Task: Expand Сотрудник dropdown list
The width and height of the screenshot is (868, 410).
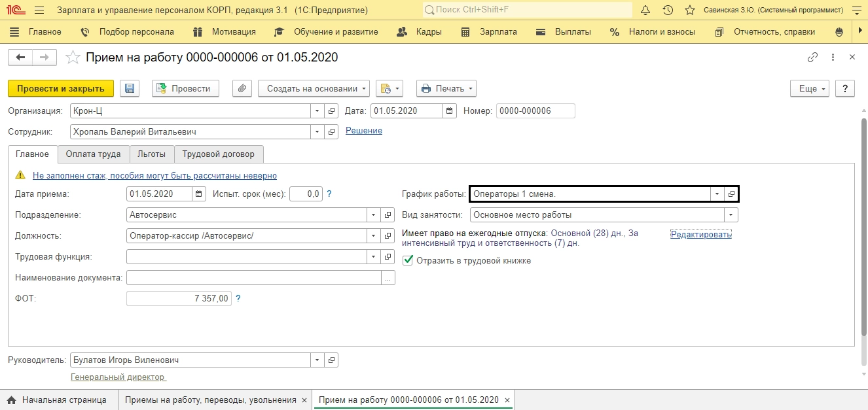Action: coord(317,132)
